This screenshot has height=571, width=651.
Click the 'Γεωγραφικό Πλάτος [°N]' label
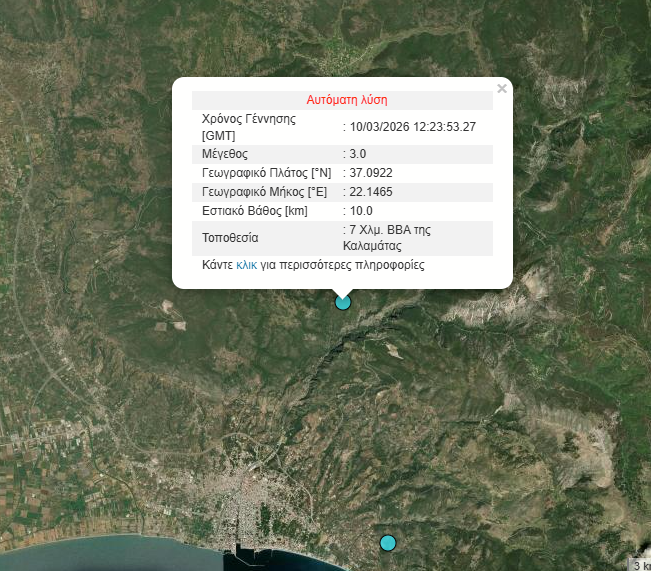tap(264, 173)
